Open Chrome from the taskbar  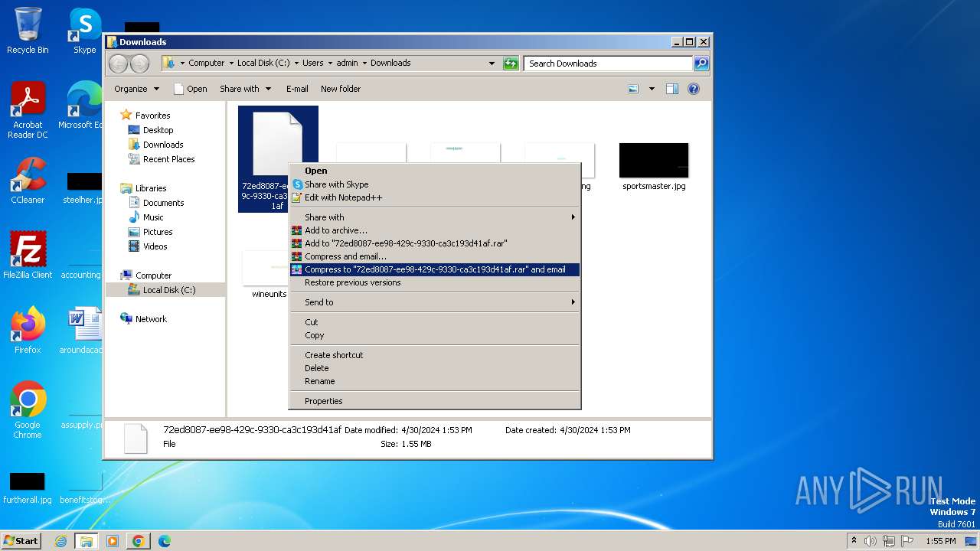pos(139,541)
